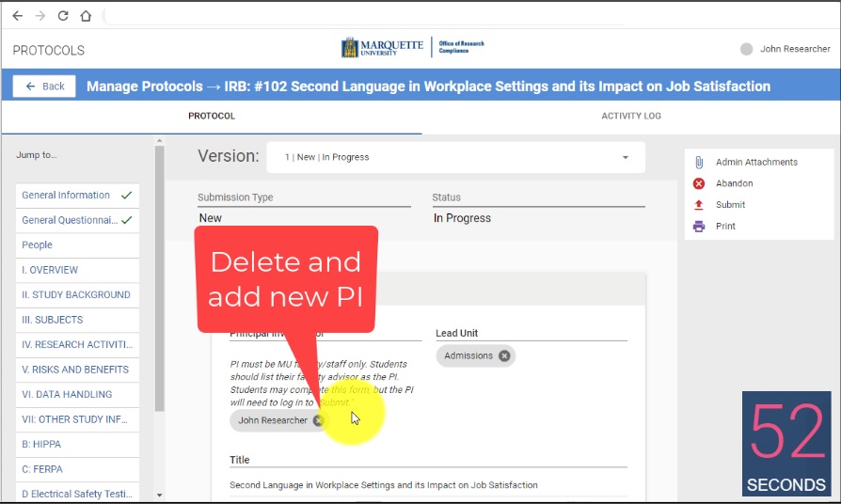Remove John Researcher PI chip via X
This screenshot has height=504, width=841.
click(319, 420)
